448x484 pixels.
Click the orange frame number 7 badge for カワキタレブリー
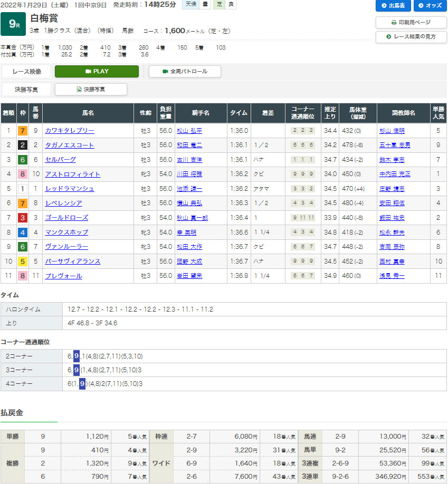click(x=23, y=131)
